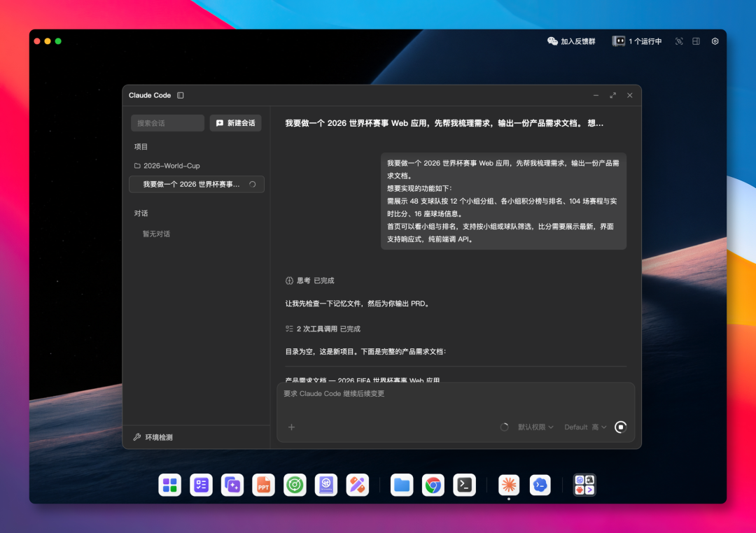Open the Terminal app in dock
This screenshot has width=756, height=533.
[464, 485]
